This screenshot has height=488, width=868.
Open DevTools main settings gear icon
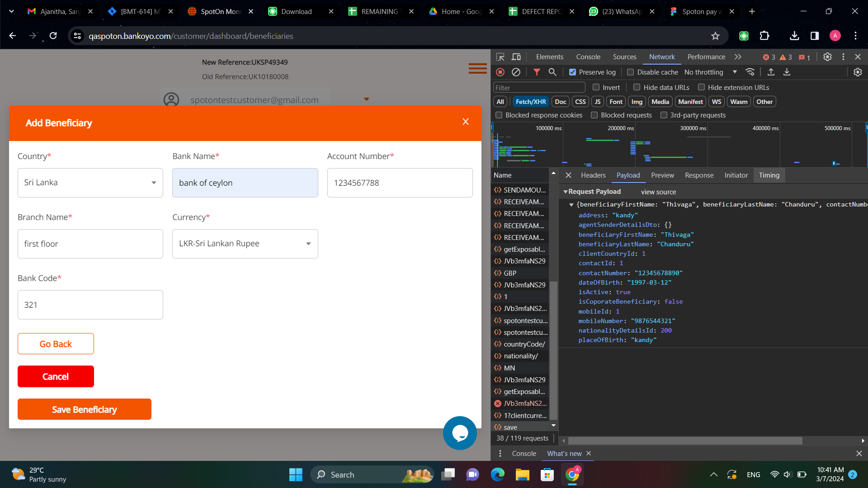[827, 57]
